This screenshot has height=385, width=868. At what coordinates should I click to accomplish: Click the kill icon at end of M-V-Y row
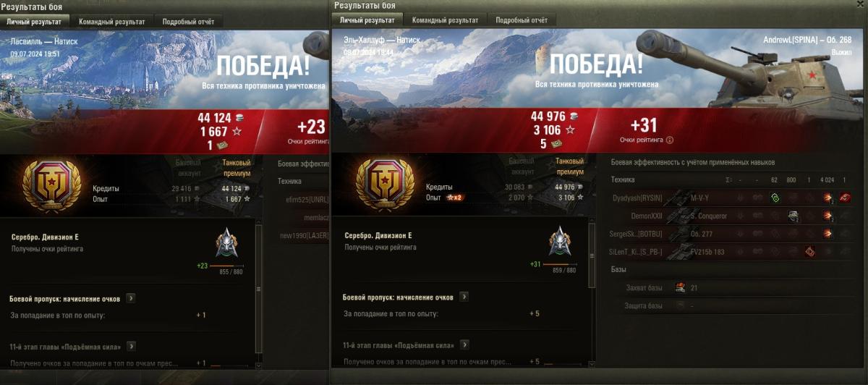pyautogui.click(x=845, y=198)
